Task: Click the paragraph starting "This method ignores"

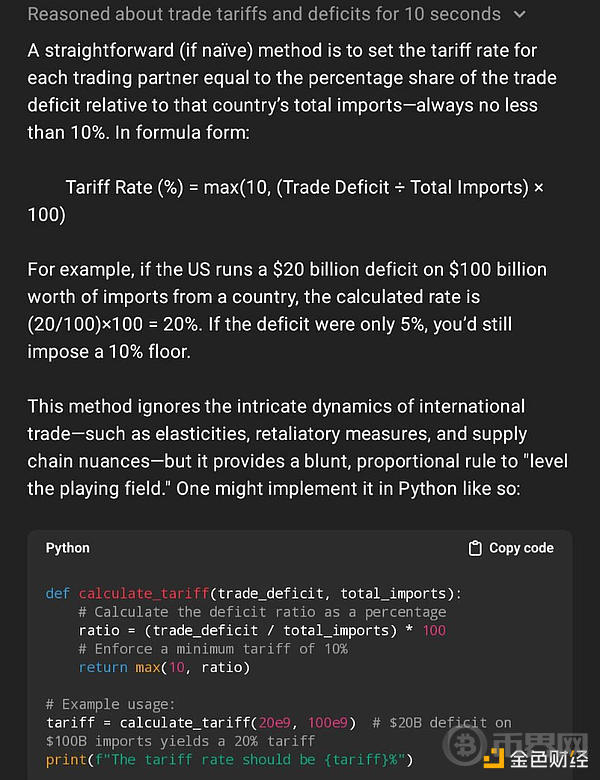Action: point(290,447)
